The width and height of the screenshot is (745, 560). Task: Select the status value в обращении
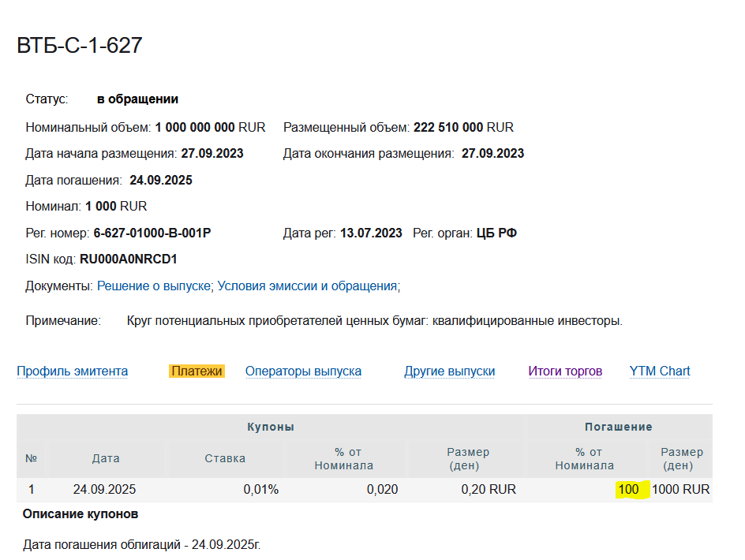pos(138,99)
